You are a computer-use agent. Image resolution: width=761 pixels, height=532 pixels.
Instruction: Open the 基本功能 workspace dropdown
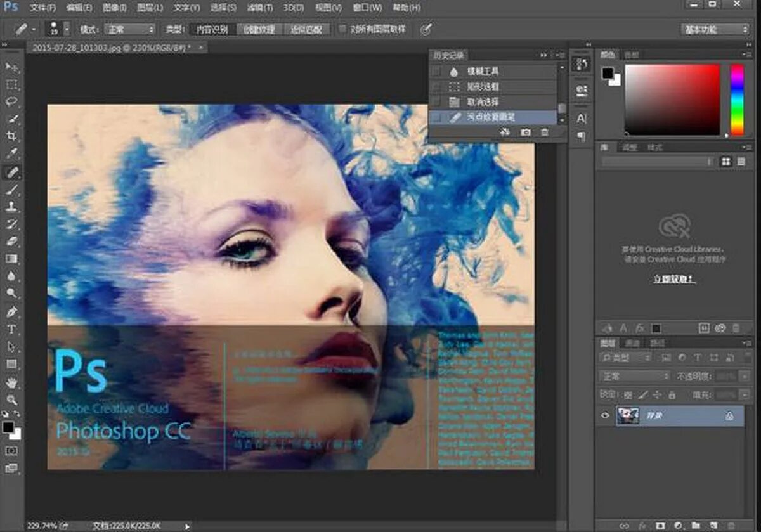click(715, 29)
